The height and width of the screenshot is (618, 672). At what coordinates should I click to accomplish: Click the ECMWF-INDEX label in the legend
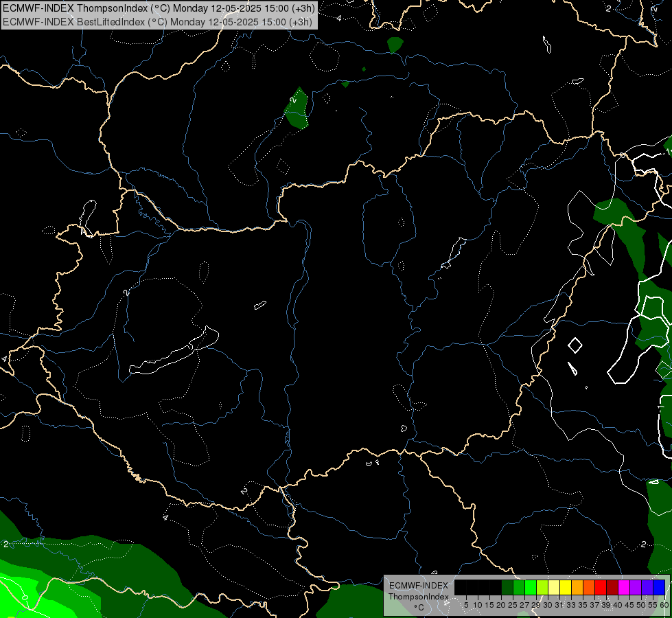pos(419,586)
